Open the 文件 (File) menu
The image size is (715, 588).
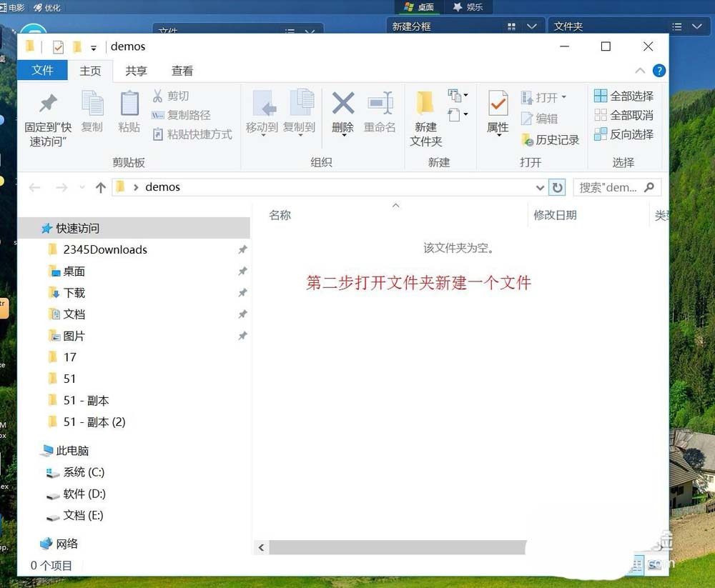pyautogui.click(x=42, y=71)
